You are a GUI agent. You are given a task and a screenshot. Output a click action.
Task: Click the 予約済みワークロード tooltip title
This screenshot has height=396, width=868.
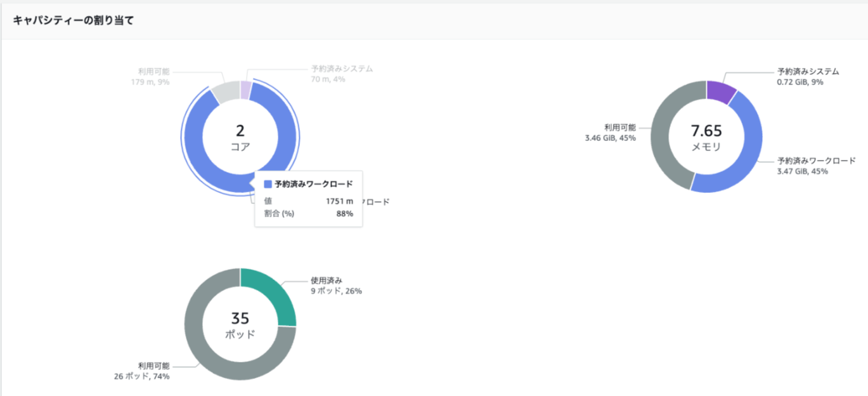pos(313,184)
